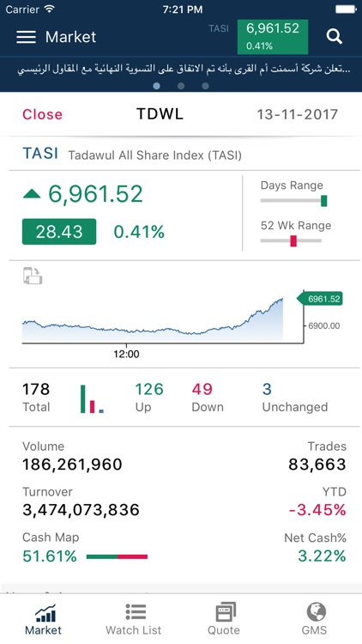The height and width of the screenshot is (644, 362).
Task: Open the hamburger menu
Action: (27, 37)
